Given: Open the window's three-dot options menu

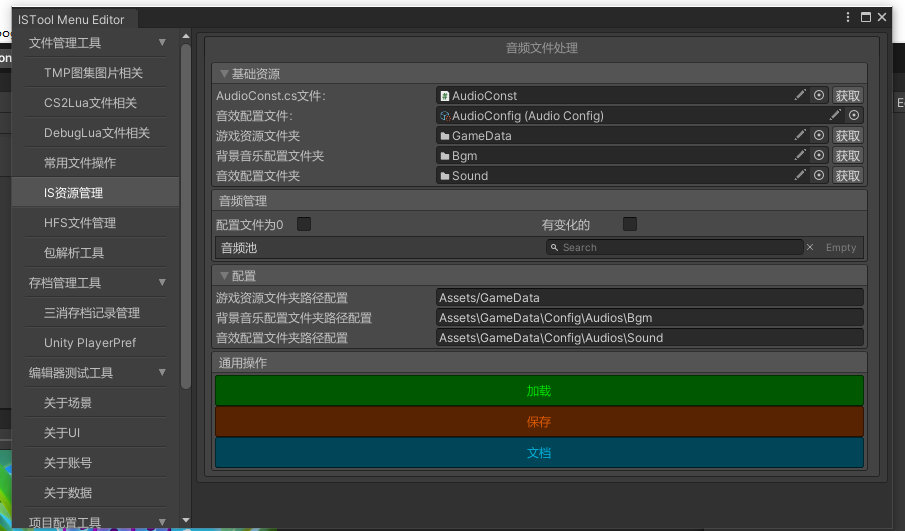Looking at the screenshot, I should pos(847,17).
